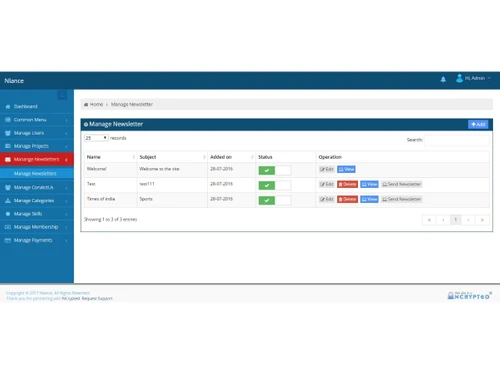This screenshot has height=375, width=500.
Task: Expand the Manage Projects submenu arrow
Action: [66, 146]
